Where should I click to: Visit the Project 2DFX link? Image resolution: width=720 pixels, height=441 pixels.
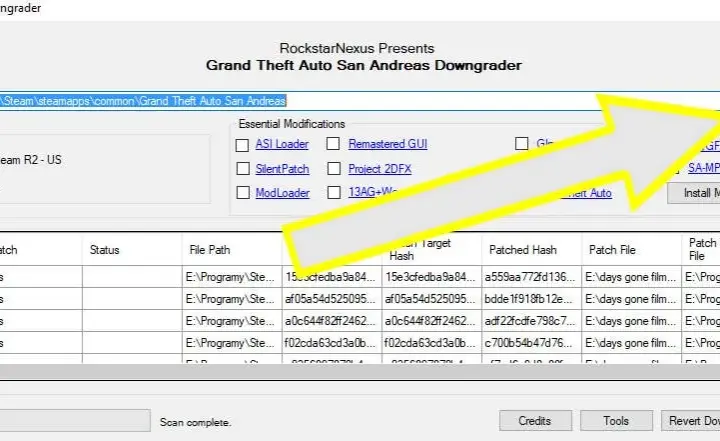(380, 169)
